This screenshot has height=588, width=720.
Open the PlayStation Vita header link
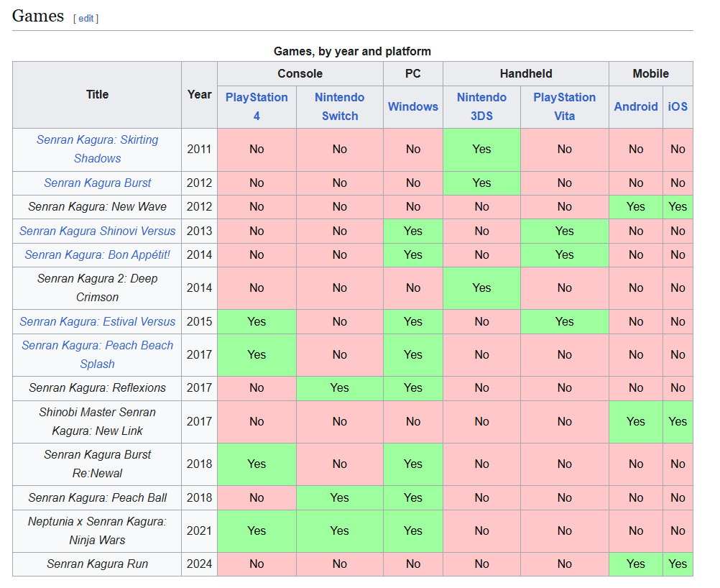point(564,106)
